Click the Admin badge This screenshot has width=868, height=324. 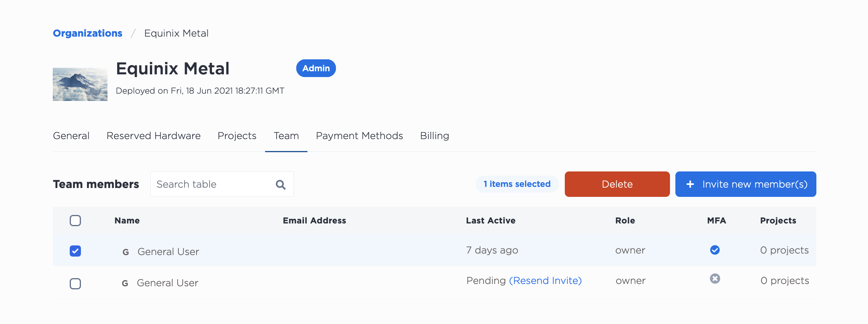tap(316, 68)
